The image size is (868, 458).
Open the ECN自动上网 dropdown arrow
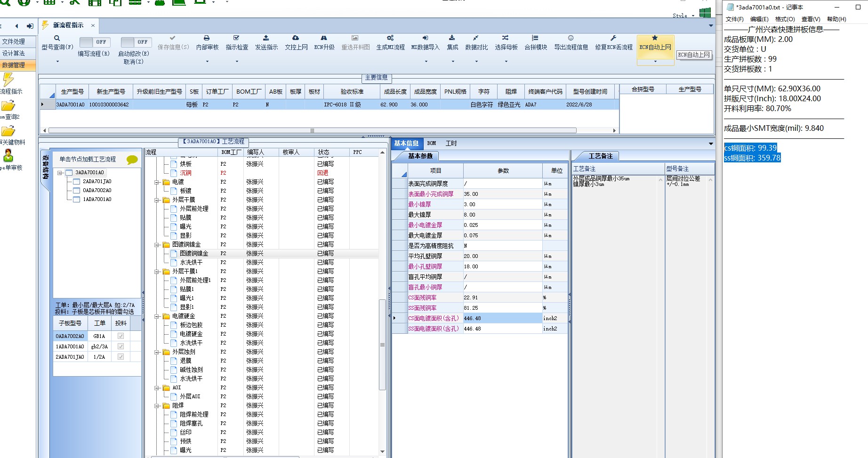point(655,61)
